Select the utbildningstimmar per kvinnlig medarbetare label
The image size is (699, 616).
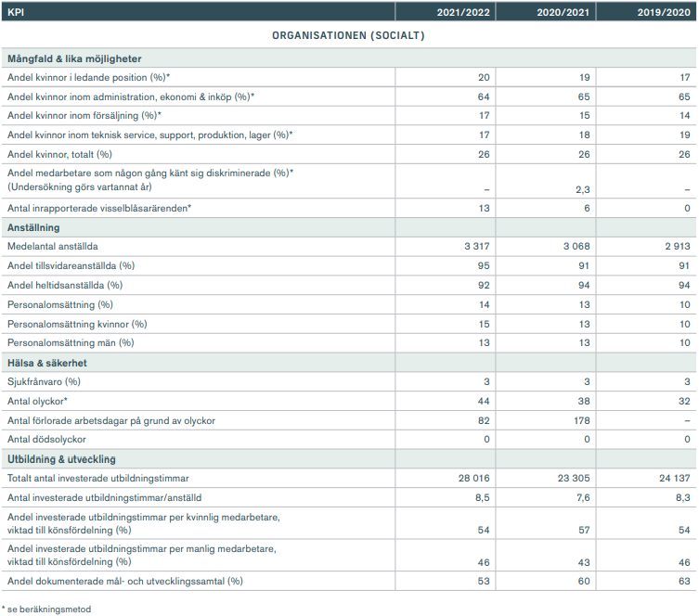coord(144,524)
